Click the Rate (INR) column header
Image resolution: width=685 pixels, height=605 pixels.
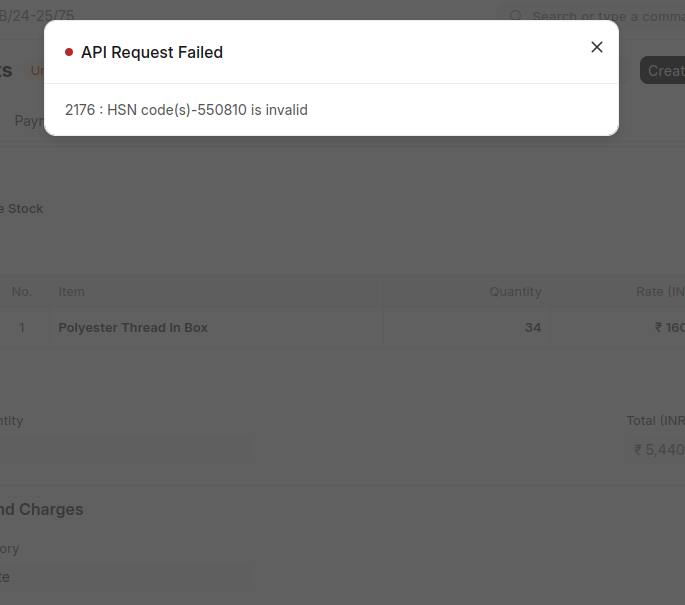[660, 291]
